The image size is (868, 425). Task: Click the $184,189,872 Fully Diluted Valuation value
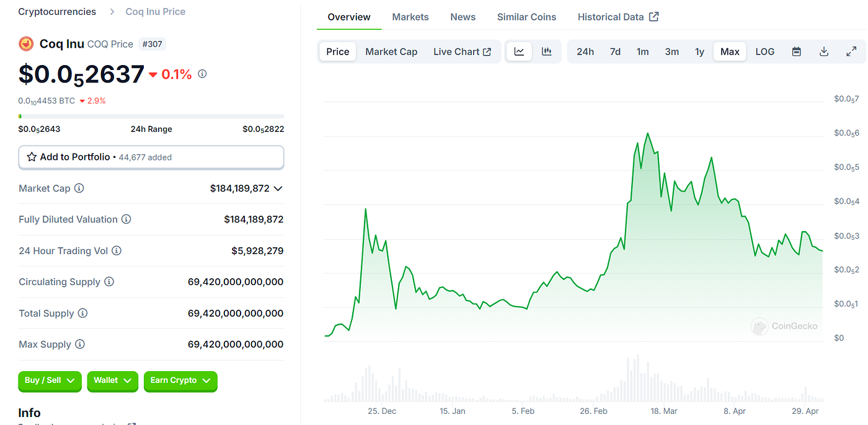tap(254, 219)
